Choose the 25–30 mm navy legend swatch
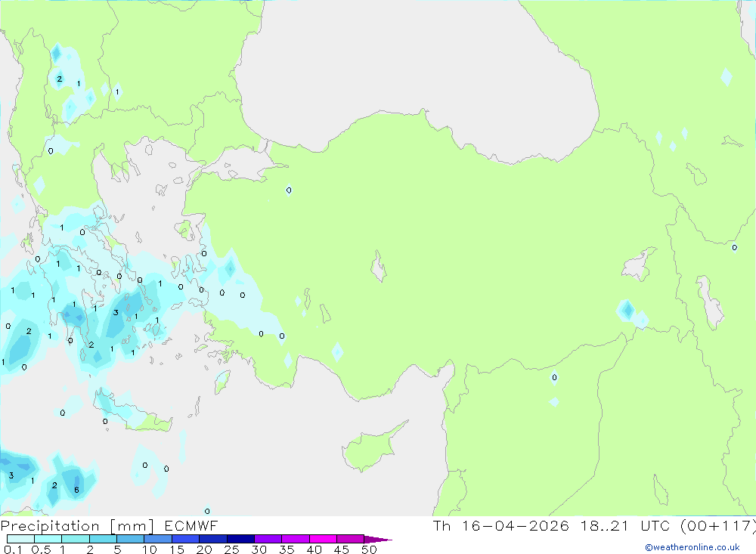756x554 pixels. (x=240, y=539)
